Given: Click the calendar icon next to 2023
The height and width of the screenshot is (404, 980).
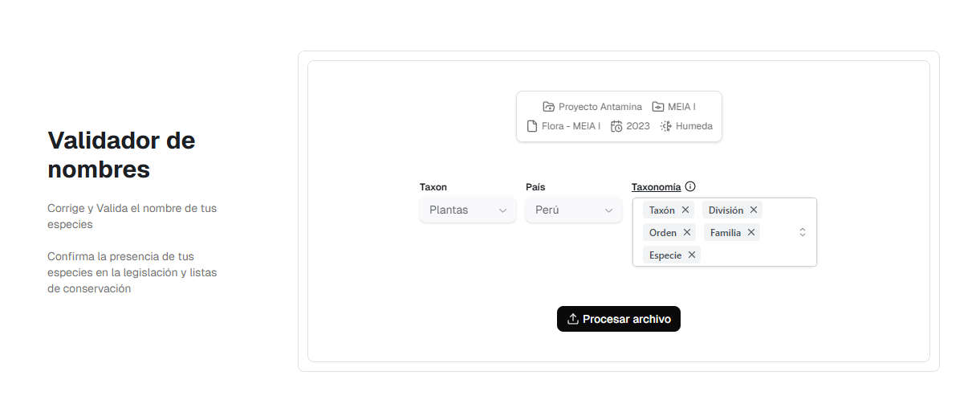Looking at the screenshot, I should click(616, 126).
